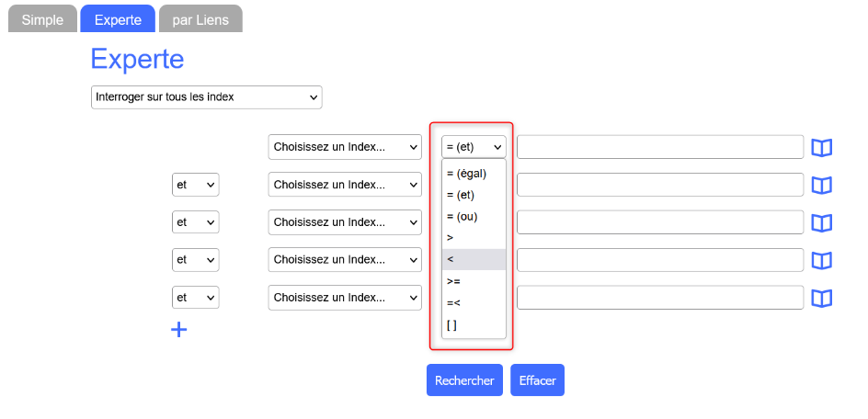The image size is (868, 419).
Task: Switch to the Simple tab
Action: pyautogui.click(x=42, y=19)
